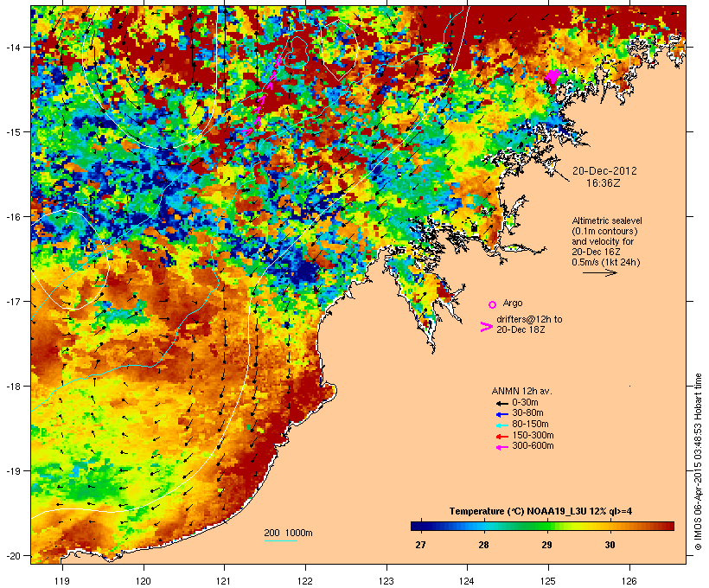Click the 200 1000m contour label
This screenshot has width=709, height=588.
(x=289, y=533)
